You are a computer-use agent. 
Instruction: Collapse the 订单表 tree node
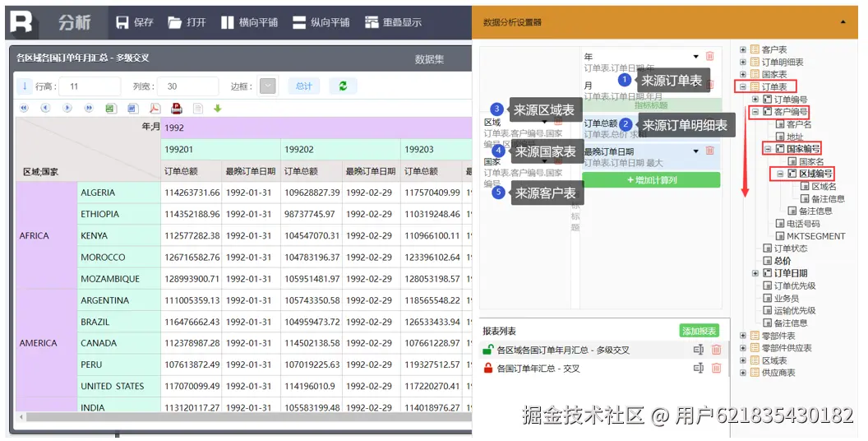pos(743,86)
